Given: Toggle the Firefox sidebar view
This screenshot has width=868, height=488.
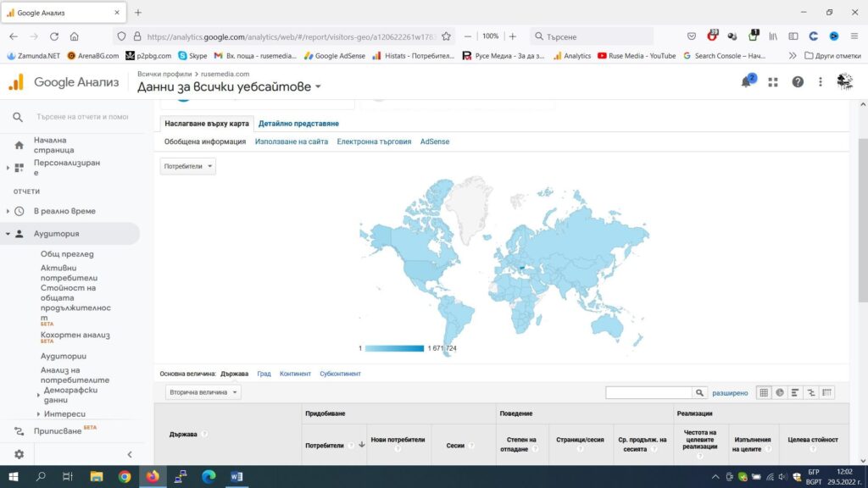Looking at the screenshot, I should click(x=793, y=36).
